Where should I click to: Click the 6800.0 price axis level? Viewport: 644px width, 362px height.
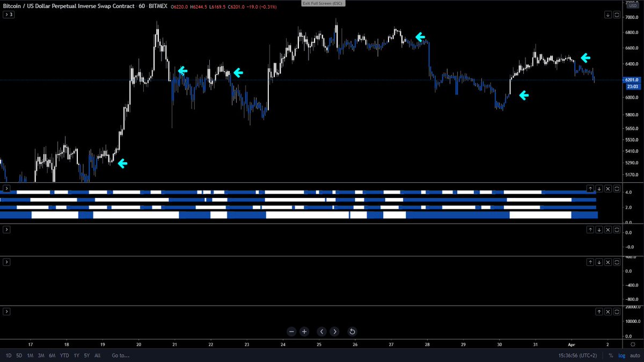click(x=632, y=32)
